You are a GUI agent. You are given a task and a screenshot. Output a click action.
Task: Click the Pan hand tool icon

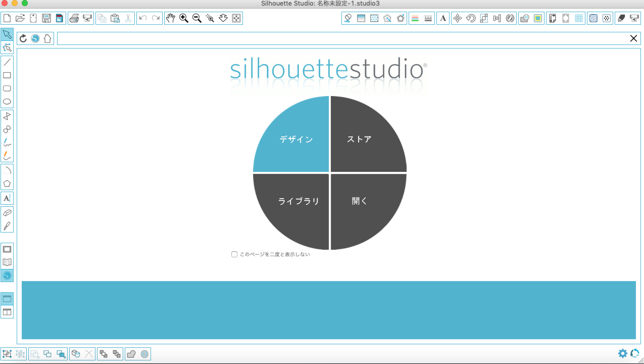coord(171,18)
